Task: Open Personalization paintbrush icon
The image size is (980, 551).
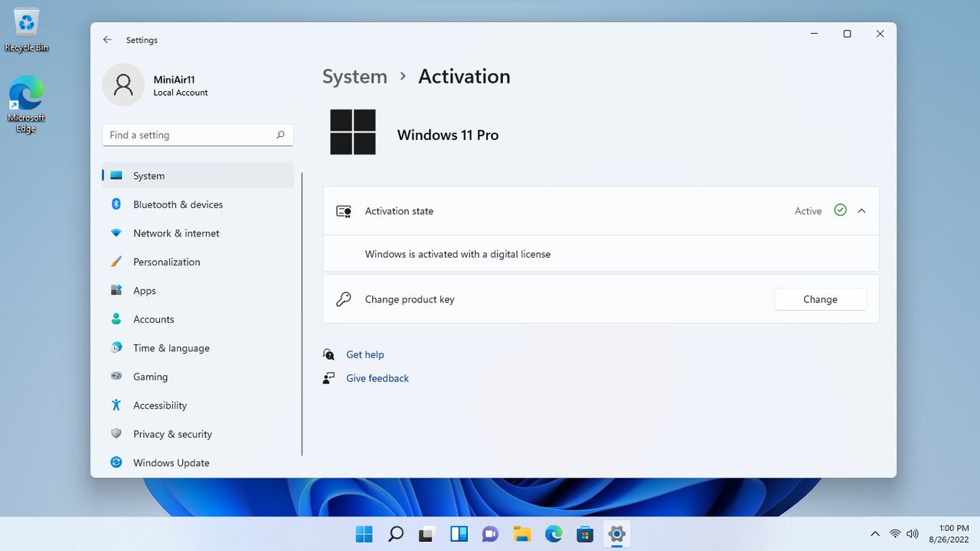Action: click(x=116, y=262)
